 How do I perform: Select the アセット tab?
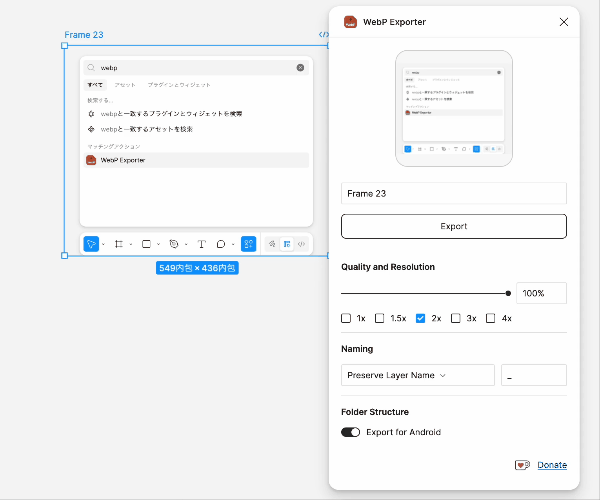coord(125,85)
